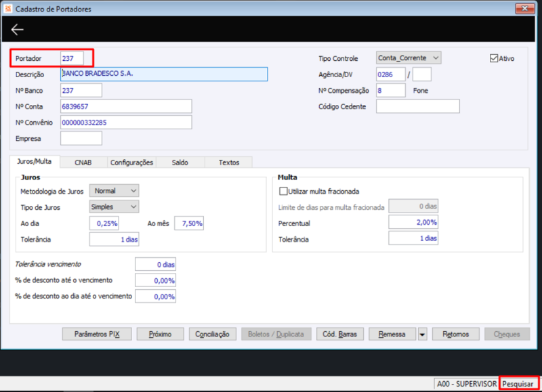Click the Pesquisar status bar entry
The image size is (542, 392).
click(x=518, y=384)
